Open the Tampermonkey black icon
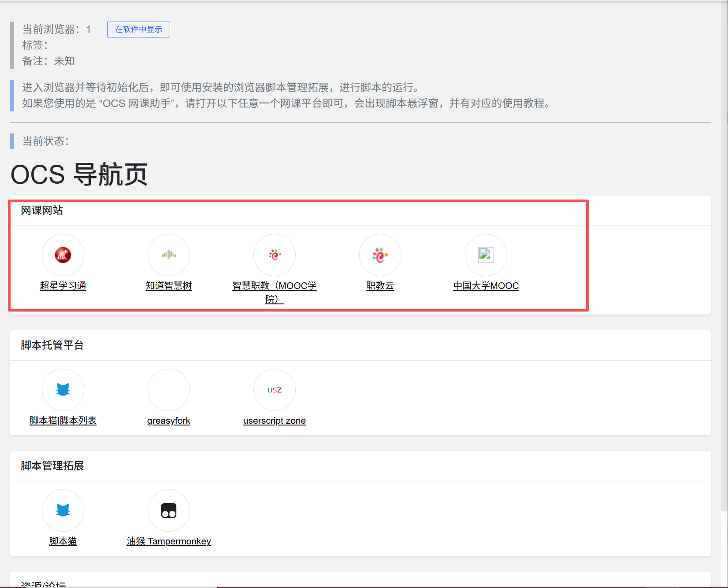This screenshot has height=588, width=728. coord(169,510)
